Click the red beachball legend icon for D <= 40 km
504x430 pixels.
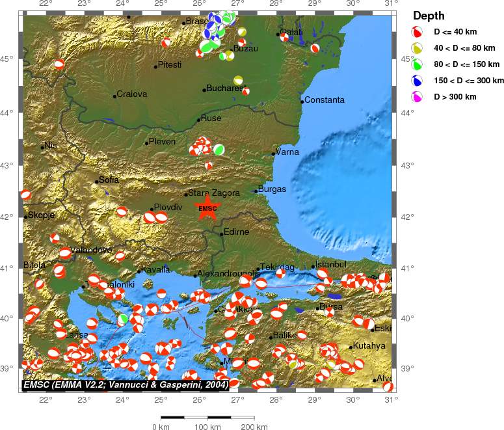[417, 31]
